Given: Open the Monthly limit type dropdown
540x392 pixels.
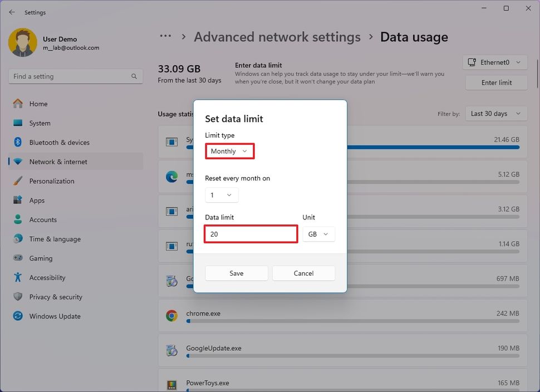Looking at the screenshot, I should coord(229,151).
